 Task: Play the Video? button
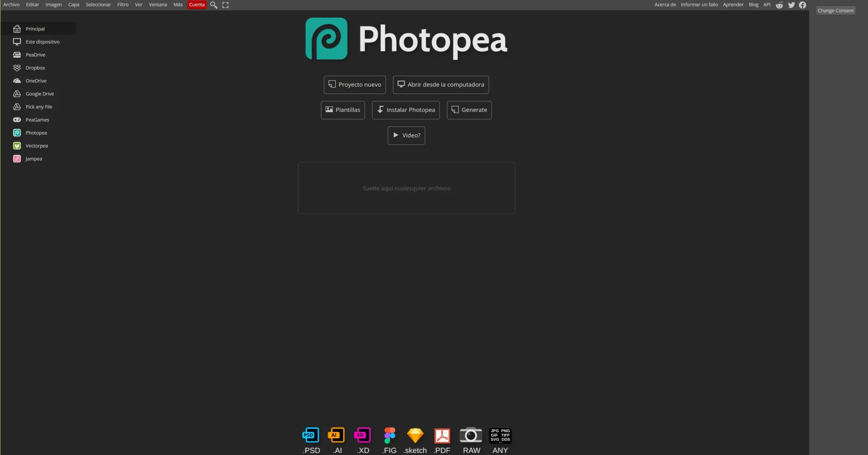point(406,136)
